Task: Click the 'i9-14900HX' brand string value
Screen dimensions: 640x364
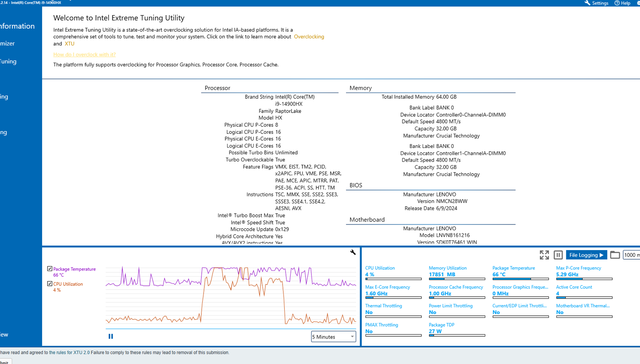Action: point(289,104)
